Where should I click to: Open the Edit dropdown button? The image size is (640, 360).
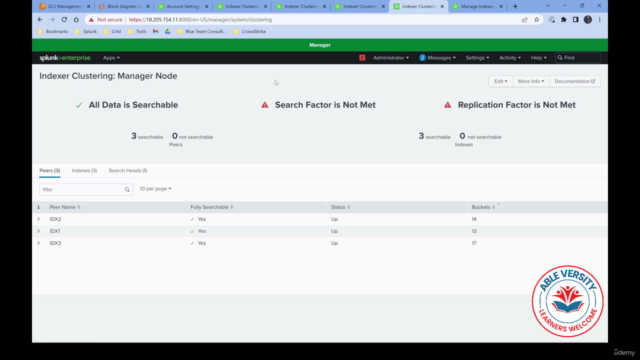click(x=500, y=81)
